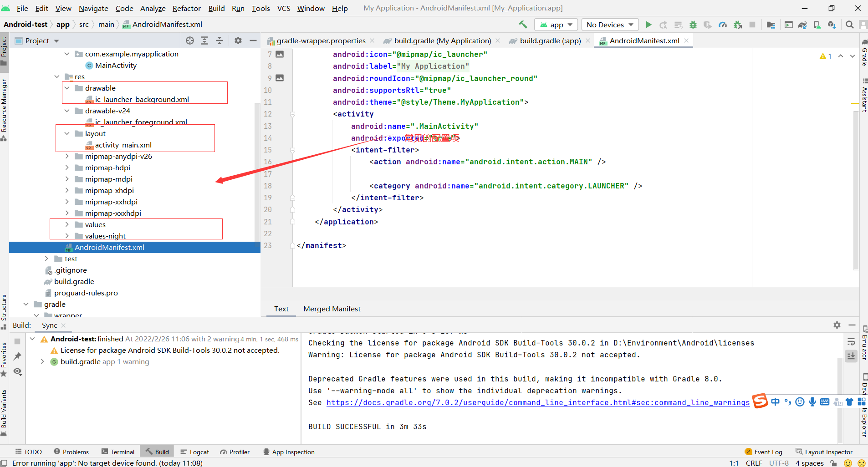Click Collapse All icon in Project panel

[220, 41]
